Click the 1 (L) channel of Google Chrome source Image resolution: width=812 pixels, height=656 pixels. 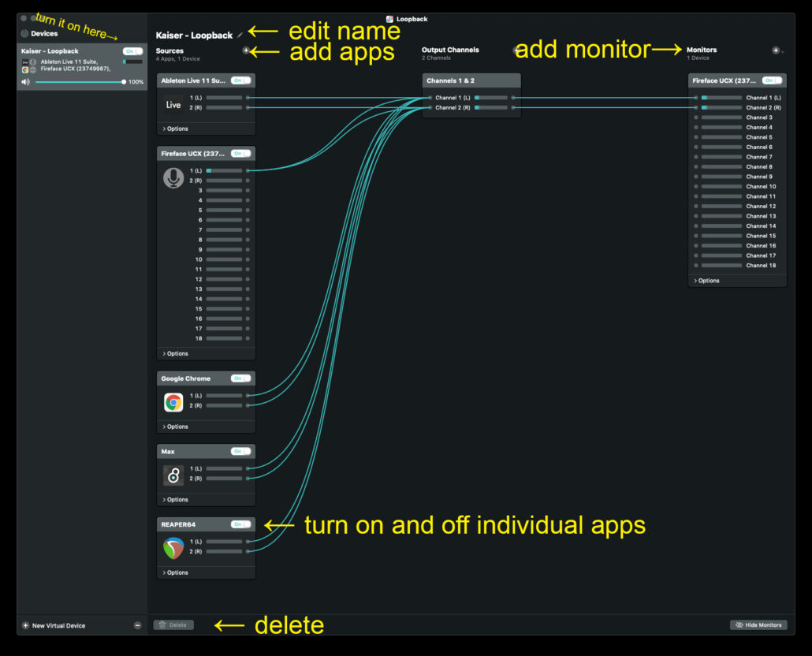220,396
